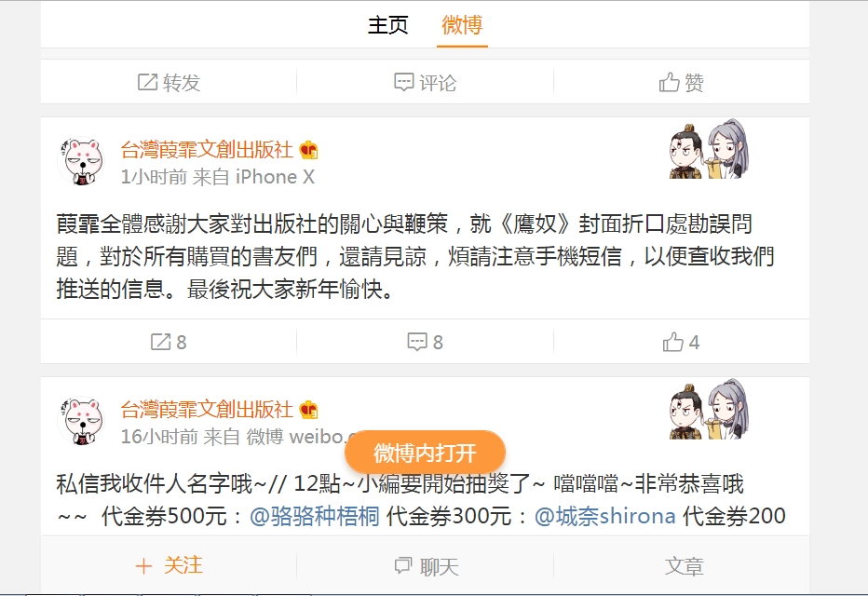Click cartoon characters sticker on first post

[709, 149]
